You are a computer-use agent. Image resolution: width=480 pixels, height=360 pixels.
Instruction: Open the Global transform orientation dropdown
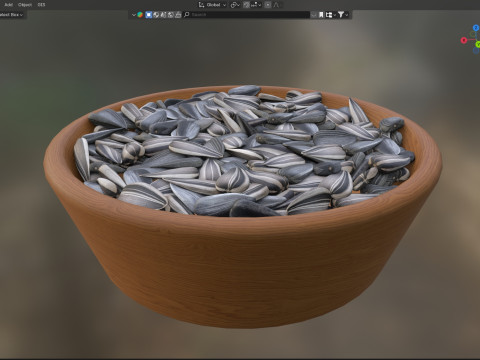click(212, 5)
